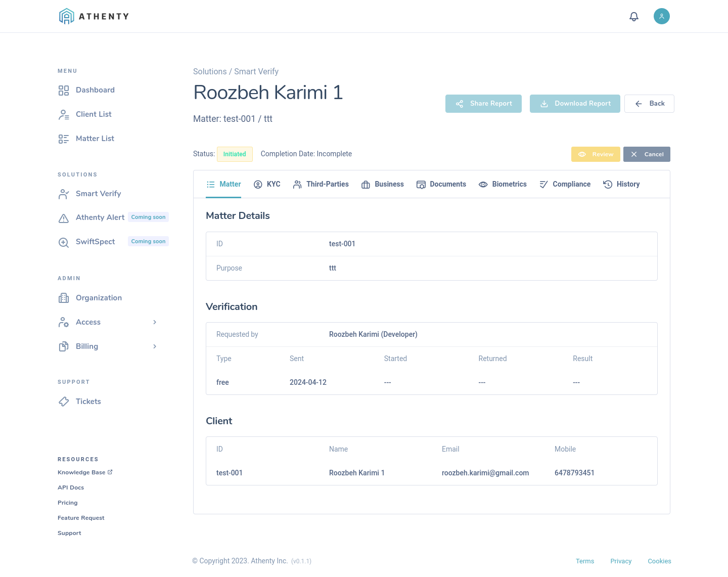Click Solutions in the breadcrumb

point(210,72)
